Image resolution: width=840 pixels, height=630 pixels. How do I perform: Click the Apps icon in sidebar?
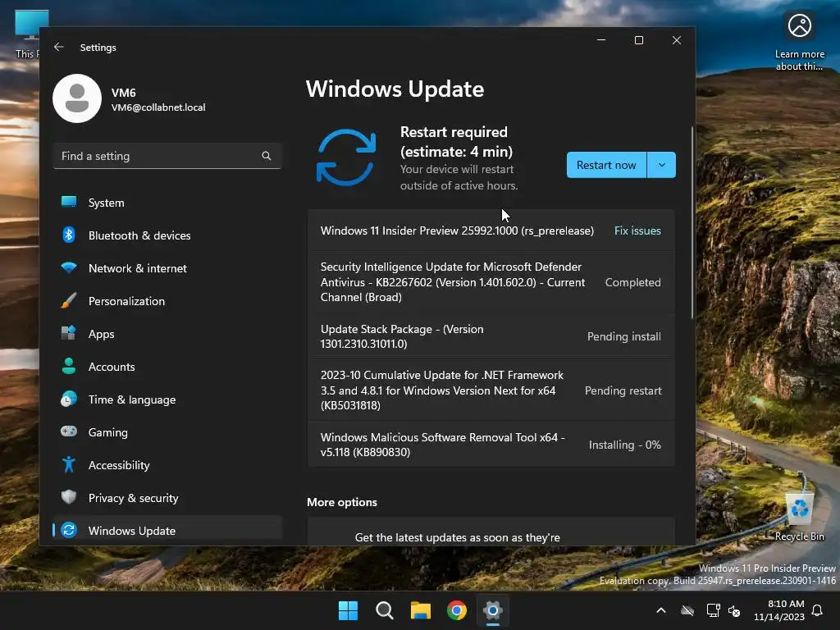(69, 333)
